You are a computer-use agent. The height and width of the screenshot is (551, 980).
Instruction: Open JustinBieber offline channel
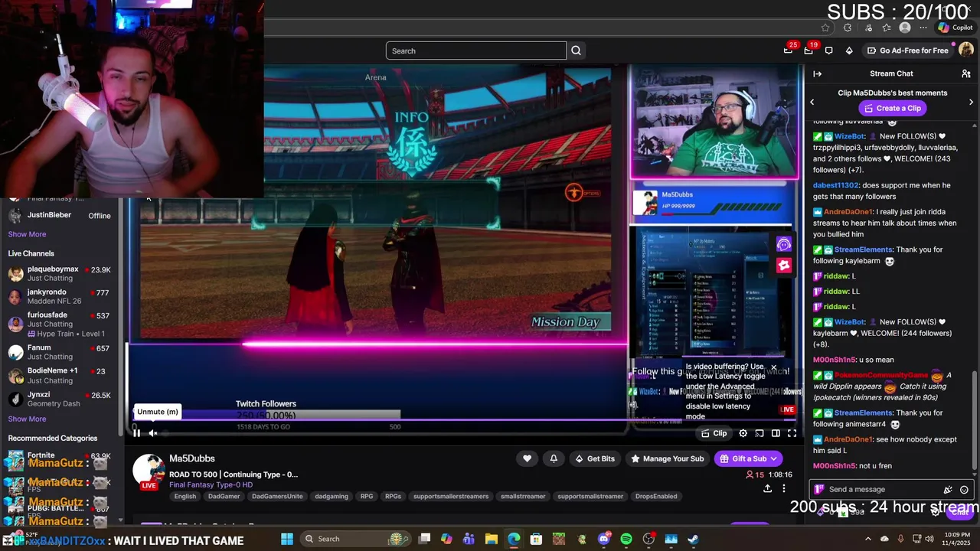pos(60,216)
